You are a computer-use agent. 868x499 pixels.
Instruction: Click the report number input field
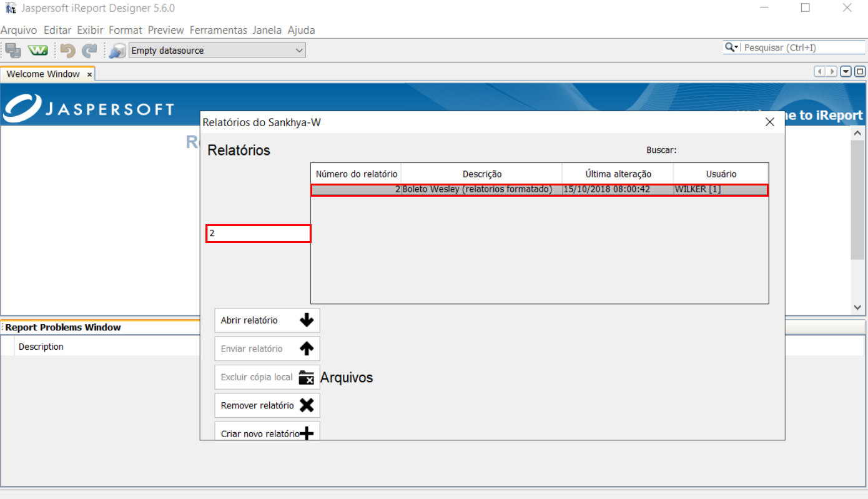[259, 234]
